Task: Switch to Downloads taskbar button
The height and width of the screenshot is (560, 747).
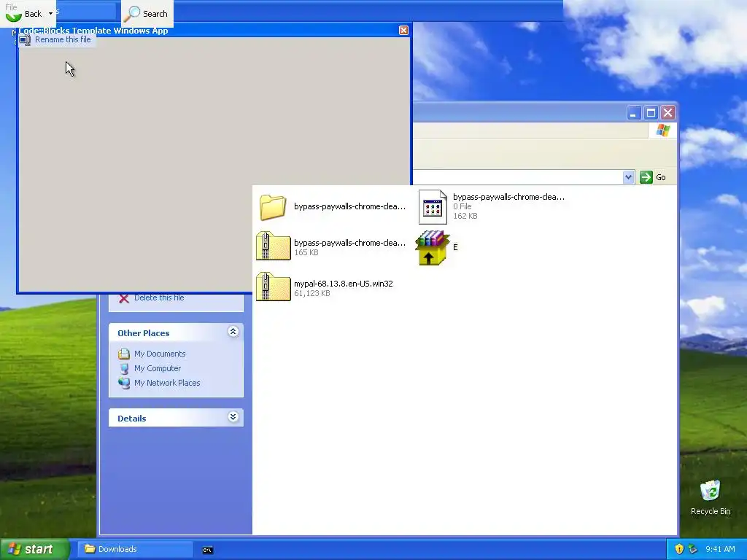Action: pos(135,549)
